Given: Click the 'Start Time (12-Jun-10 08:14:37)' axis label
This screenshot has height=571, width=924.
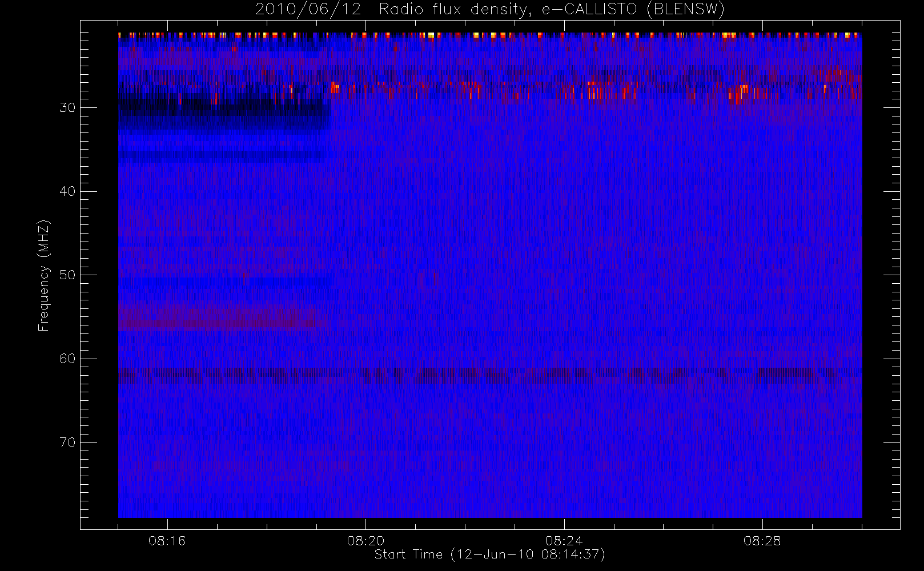Looking at the screenshot, I should (489, 554).
